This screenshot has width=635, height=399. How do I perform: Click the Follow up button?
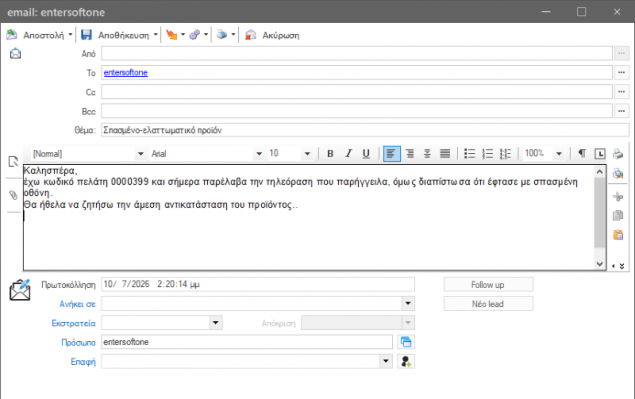(x=488, y=285)
